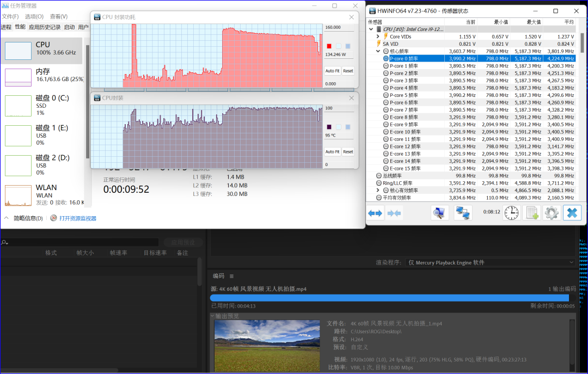Click the clock icon beside bus frequency row
This screenshot has height=374, width=588.
pyautogui.click(x=379, y=175)
